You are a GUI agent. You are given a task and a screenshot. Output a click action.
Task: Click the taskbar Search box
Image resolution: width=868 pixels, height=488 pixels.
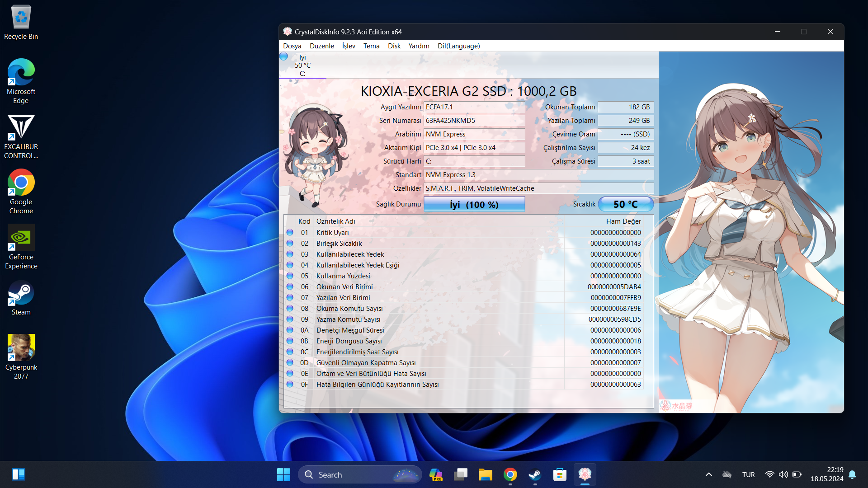coord(359,474)
